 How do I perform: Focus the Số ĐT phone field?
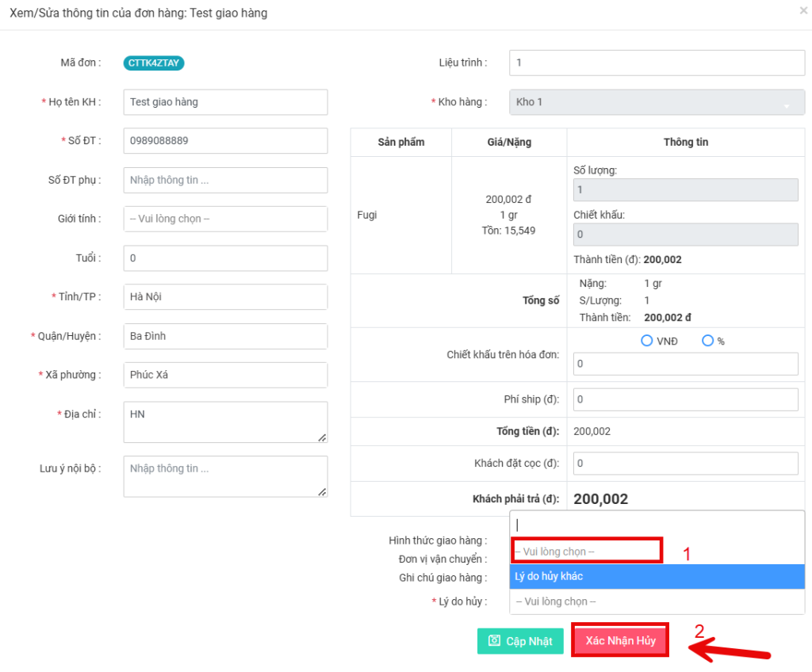pos(225,141)
